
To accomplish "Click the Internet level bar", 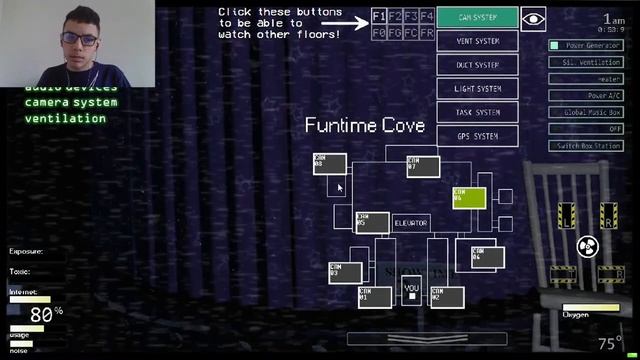I will pos(30,300).
